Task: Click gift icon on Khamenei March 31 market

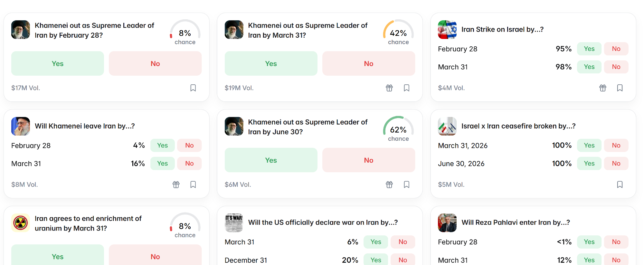Action: (389, 88)
